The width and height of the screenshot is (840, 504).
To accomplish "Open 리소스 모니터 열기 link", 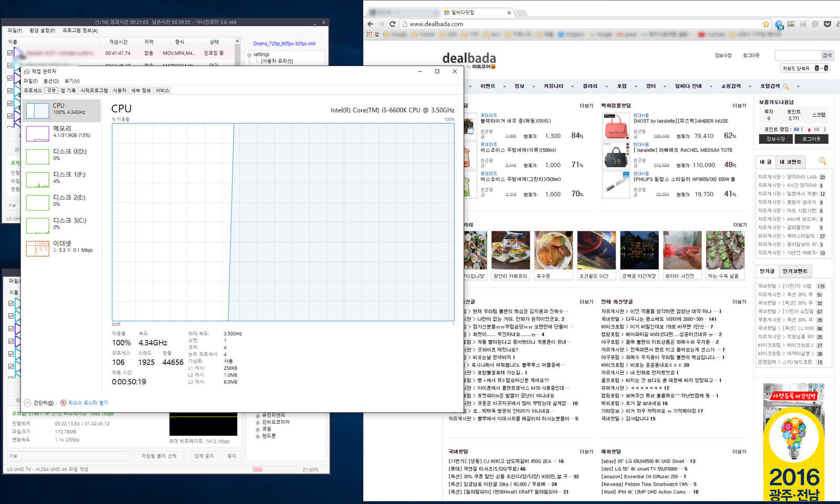I will point(84,403).
